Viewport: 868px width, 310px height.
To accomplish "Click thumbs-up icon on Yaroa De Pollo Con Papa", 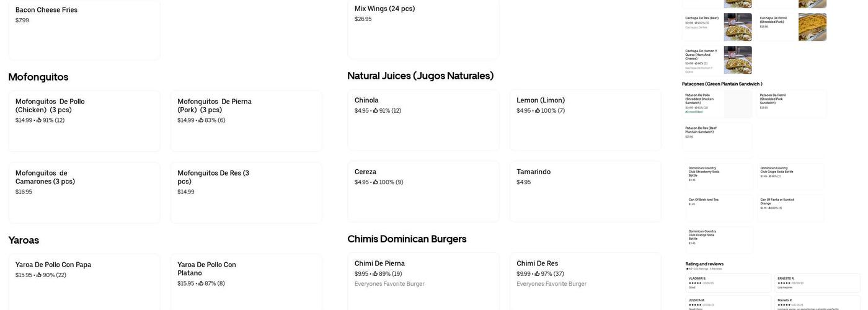I will pos(39,275).
